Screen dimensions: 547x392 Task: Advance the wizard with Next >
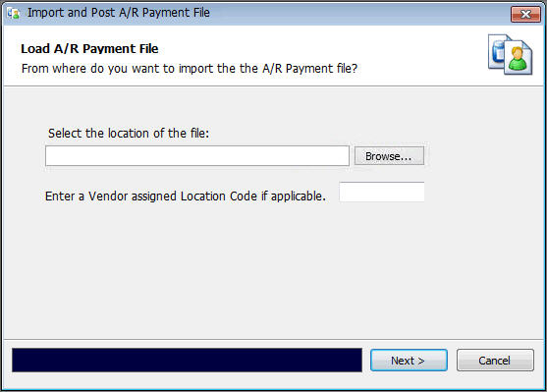click(x=409, y=360)
